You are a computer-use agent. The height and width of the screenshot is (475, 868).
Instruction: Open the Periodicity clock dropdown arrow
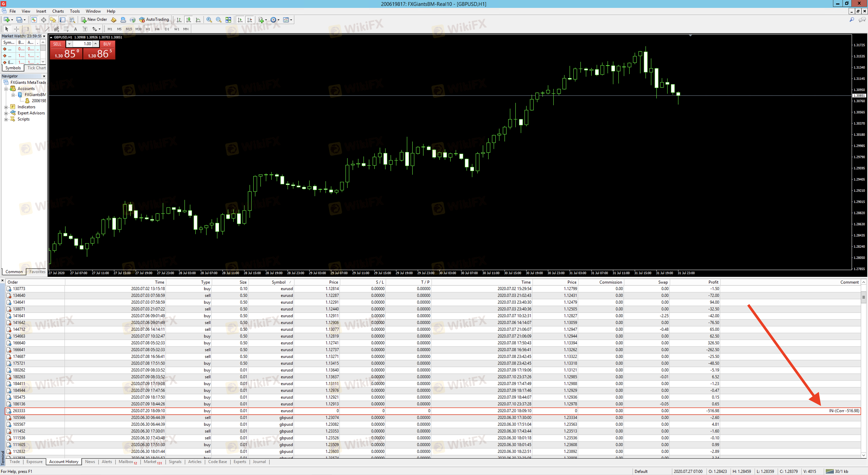coord(279,20)
